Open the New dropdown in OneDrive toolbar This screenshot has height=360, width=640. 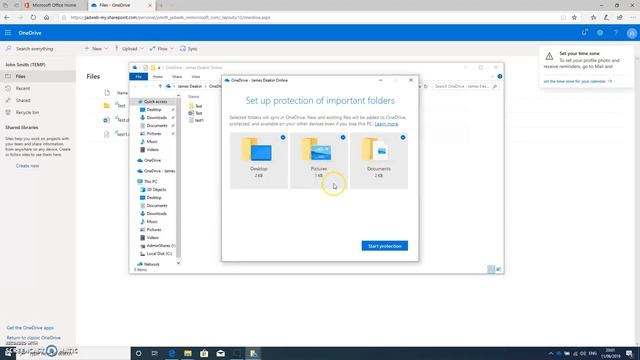96,49
